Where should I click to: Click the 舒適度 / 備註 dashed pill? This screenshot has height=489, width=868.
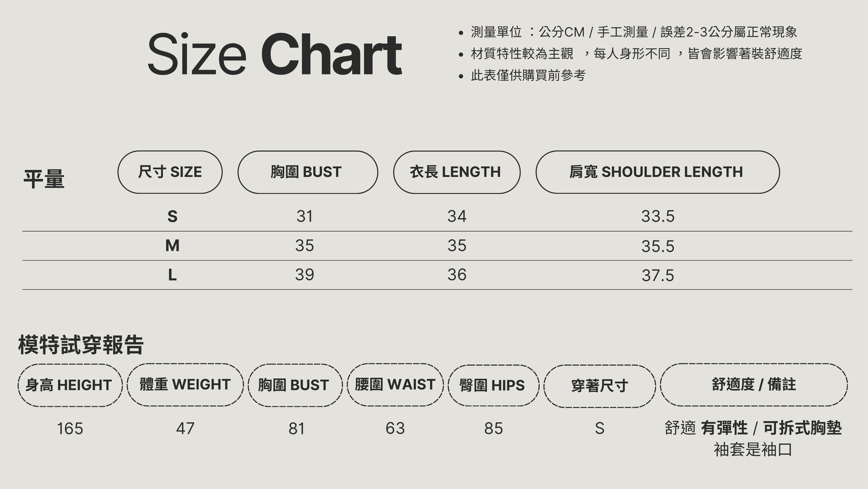point(754,385)
